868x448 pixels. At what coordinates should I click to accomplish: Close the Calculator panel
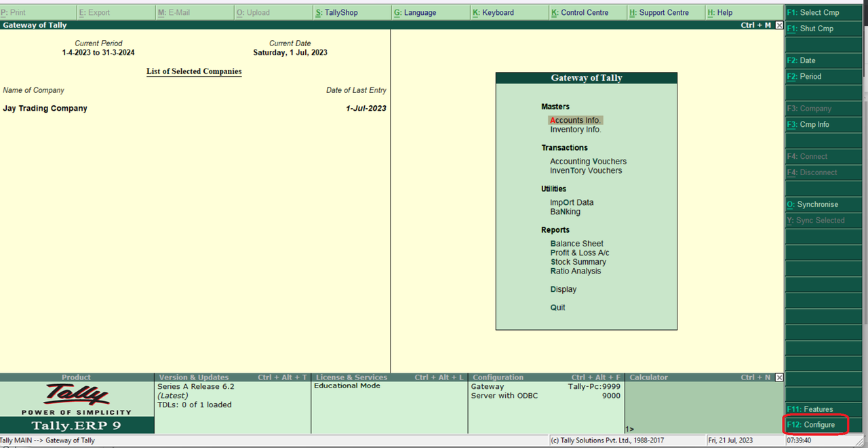[x=779, y=377]
